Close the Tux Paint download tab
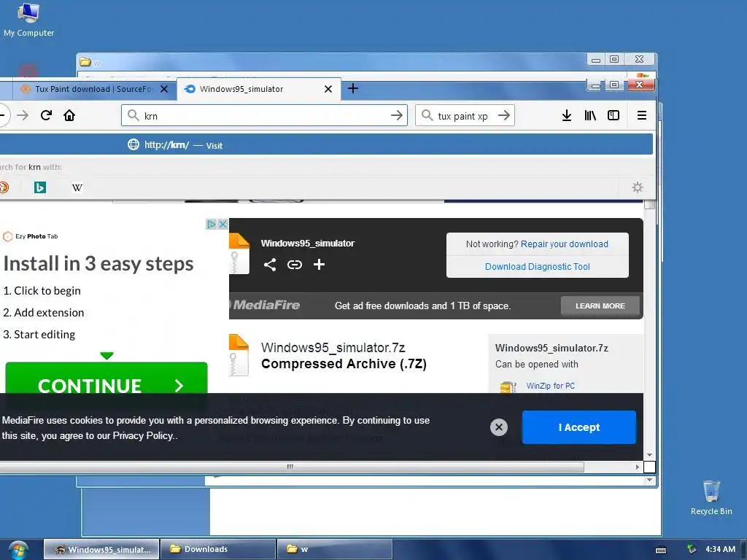The image size is (747, 560). click(x=164, y=89)
